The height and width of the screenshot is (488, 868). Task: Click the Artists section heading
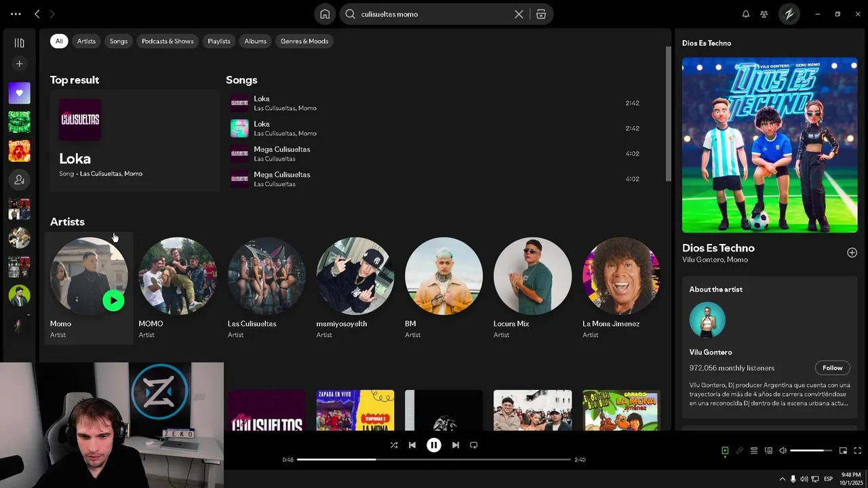[67, 222]
